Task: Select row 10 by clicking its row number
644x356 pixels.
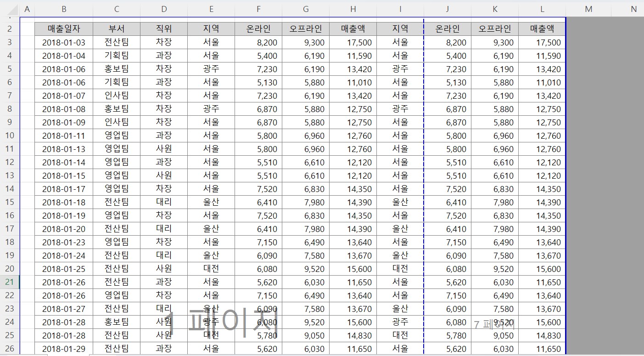Action: click(9, 135)
